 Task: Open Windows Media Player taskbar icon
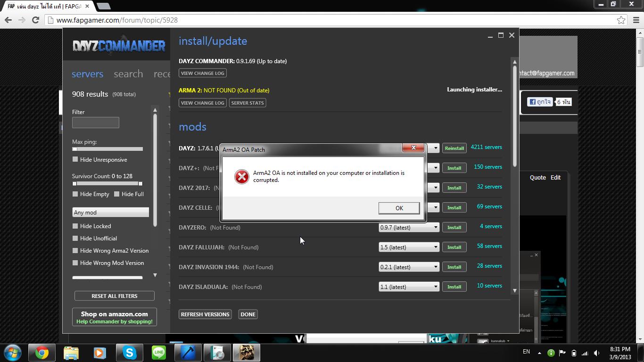pos(100,353)
